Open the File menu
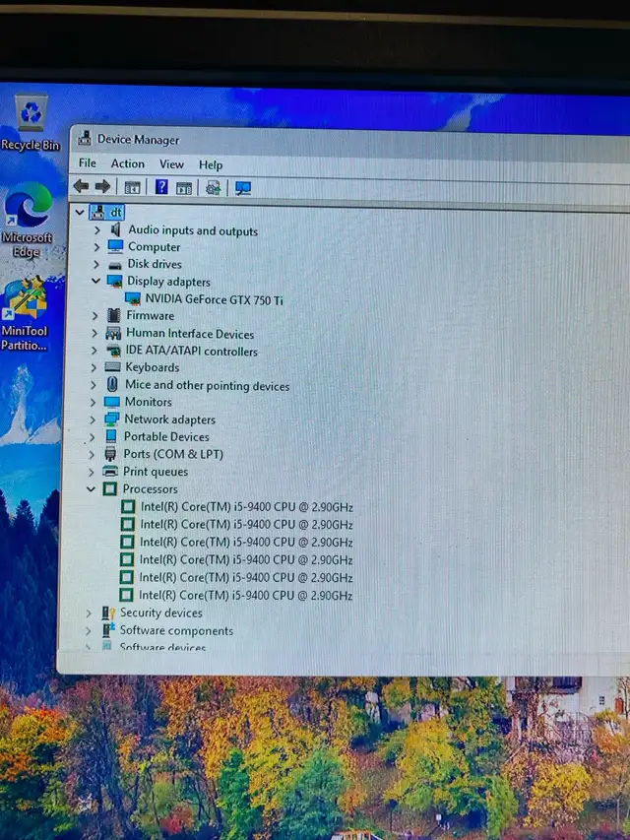Viewport: 630px width, 840px height. tap(88, 162)
